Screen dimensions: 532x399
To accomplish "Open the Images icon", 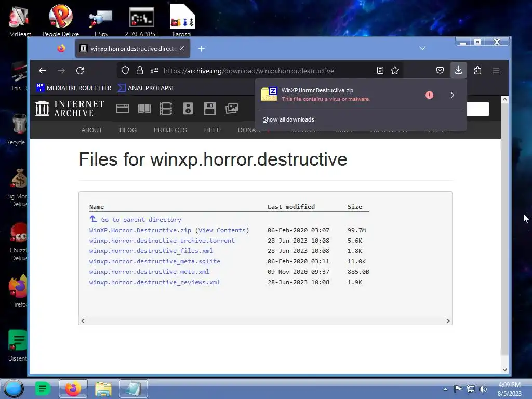I will point(232,109).
